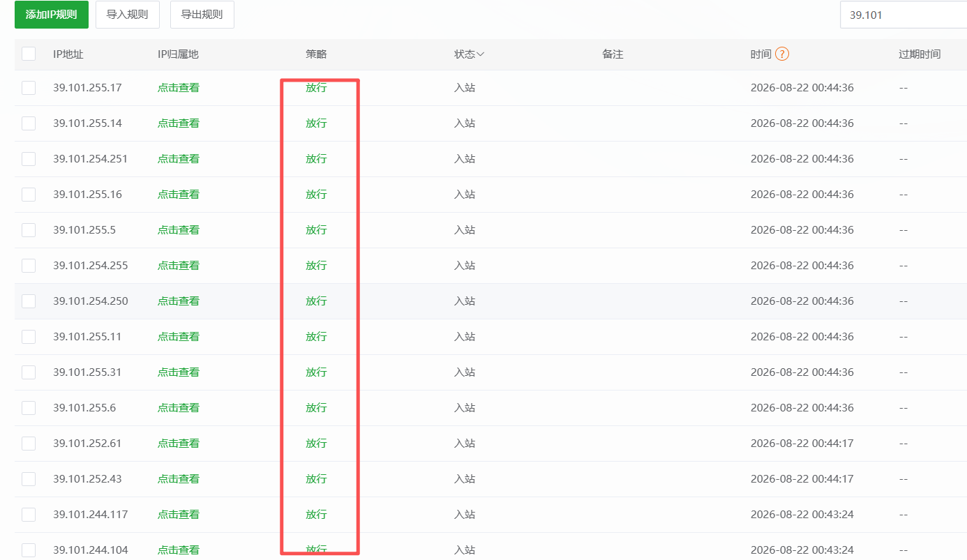Tick the checkbox for 39.101.254.250
The width and height of the screenshot is (967, 560).
tap(29, 301)
